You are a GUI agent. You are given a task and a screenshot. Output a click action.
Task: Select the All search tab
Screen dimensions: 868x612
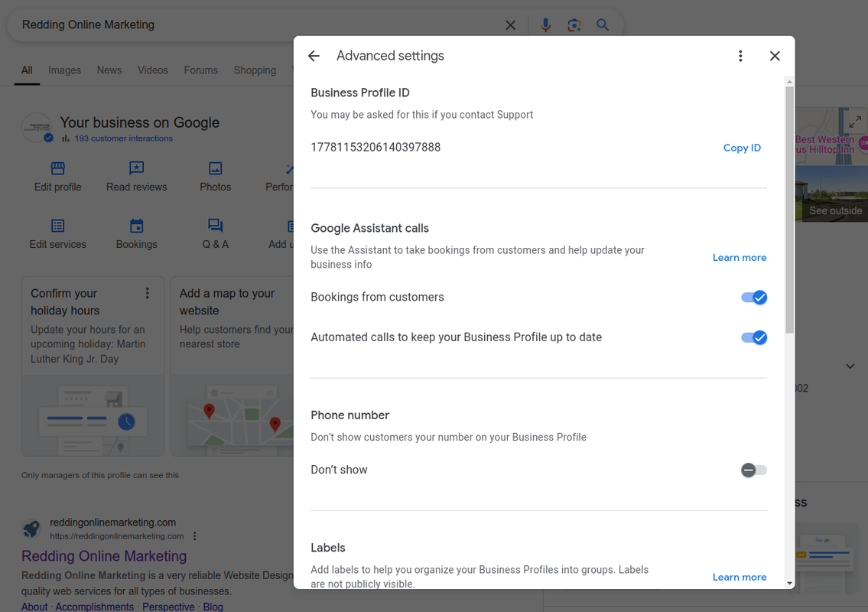(x=27, y=70)
